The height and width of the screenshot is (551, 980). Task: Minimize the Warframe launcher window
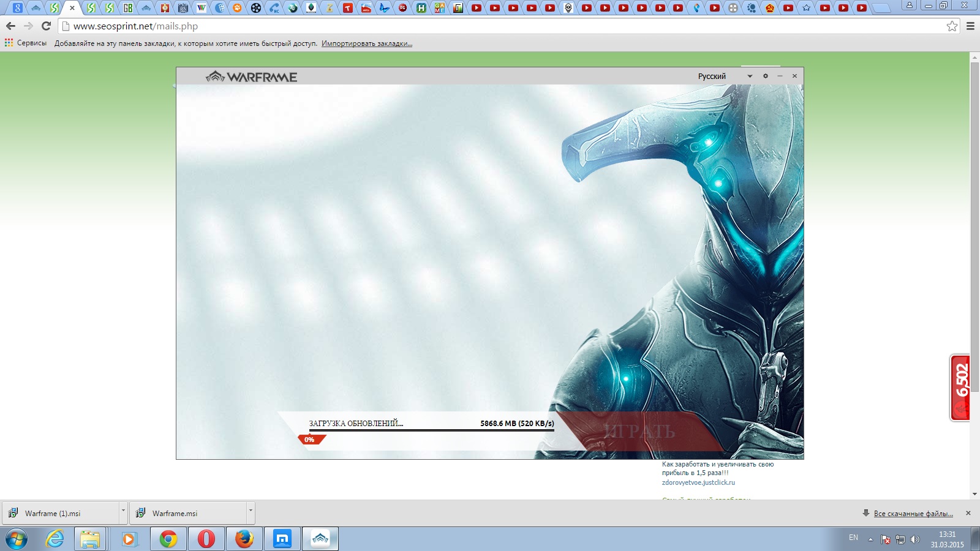[780, 76]
